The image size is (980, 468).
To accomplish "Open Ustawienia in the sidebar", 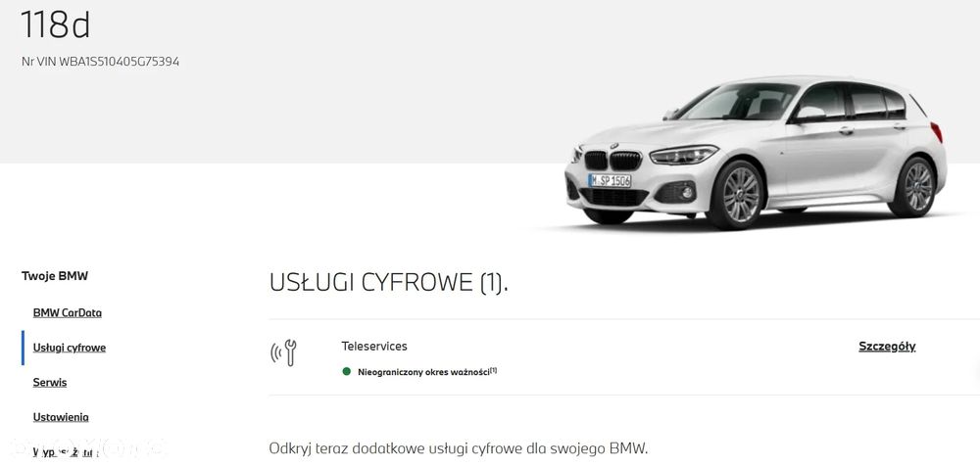I will (61, 417).
